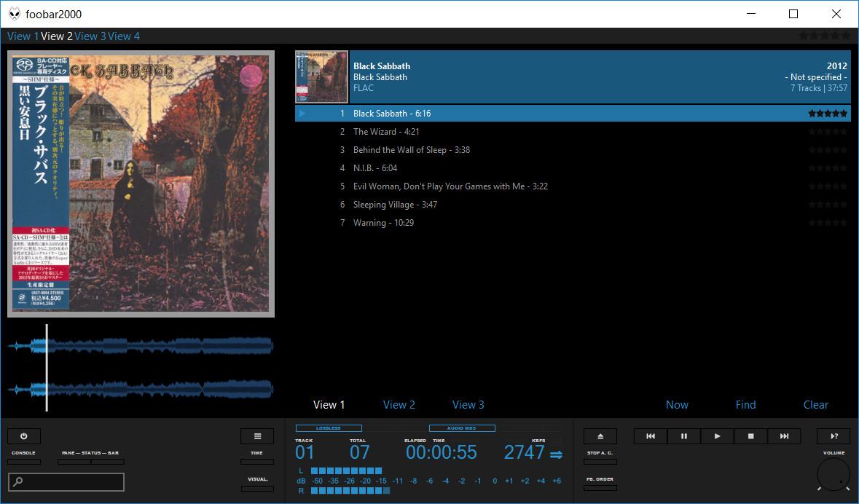
Task: Set rating stars for N.I.B.
Action: pyautogui.click(x=828, y=168)
